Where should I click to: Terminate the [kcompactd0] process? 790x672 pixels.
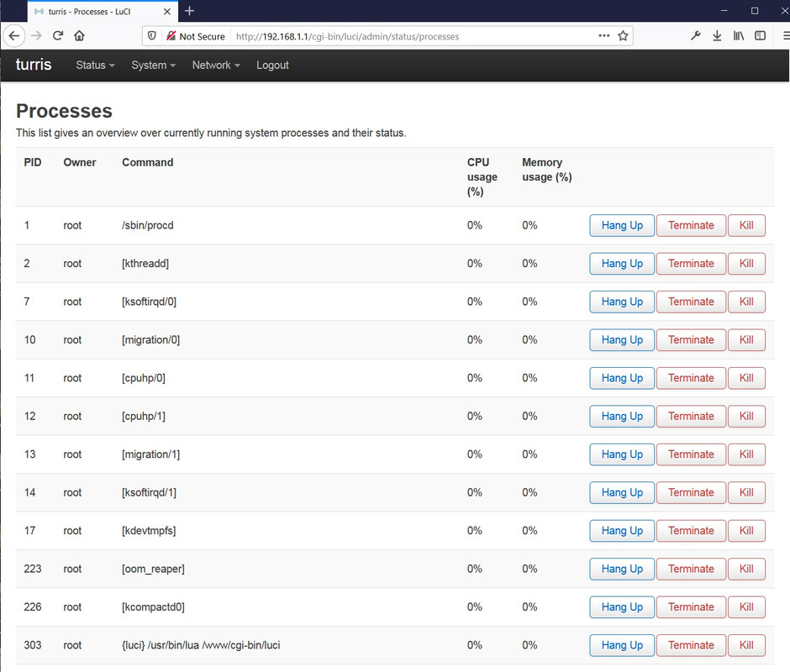pyautogui.click(x=691, y=607)
